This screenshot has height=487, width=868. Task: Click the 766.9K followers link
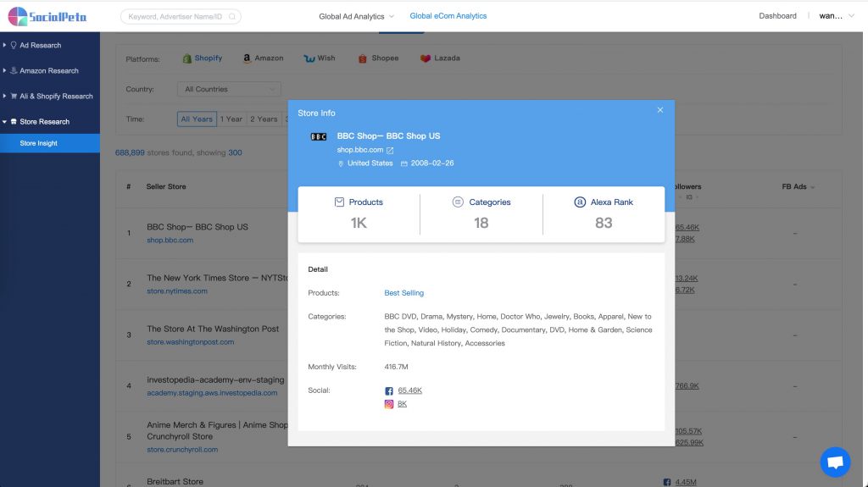coord(687,385)
